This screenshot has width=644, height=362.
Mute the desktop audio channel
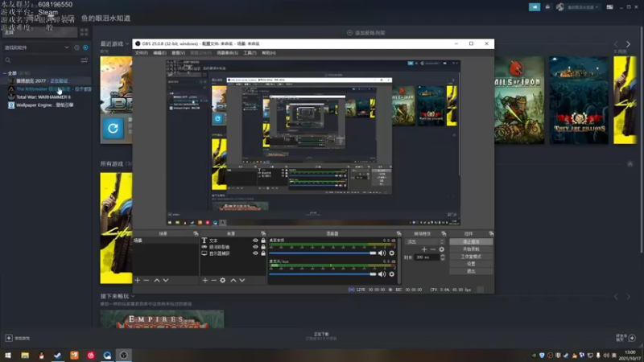(x=382, y=253)
